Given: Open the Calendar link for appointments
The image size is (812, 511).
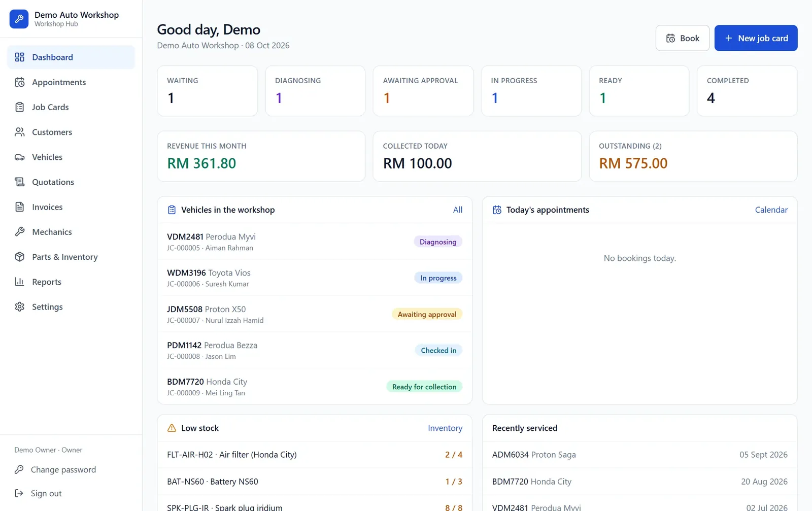Looking at the screenshot, I should pos(771,210).
